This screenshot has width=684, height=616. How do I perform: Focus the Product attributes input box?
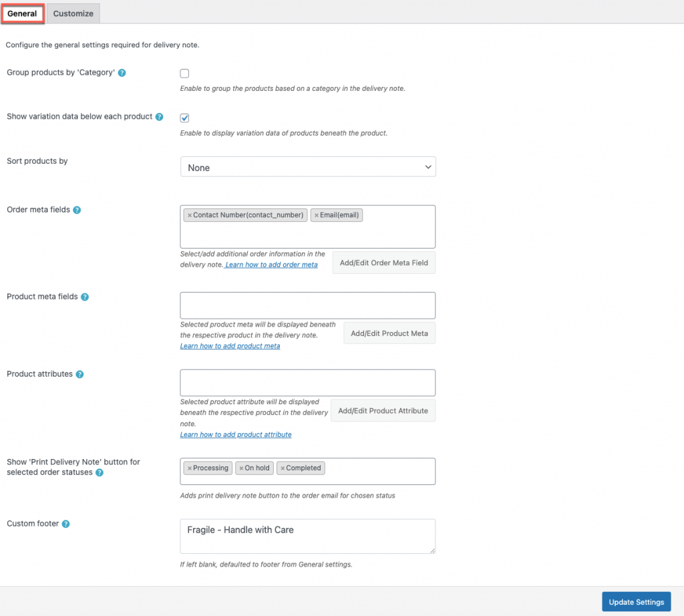click(x=307, y=383)
